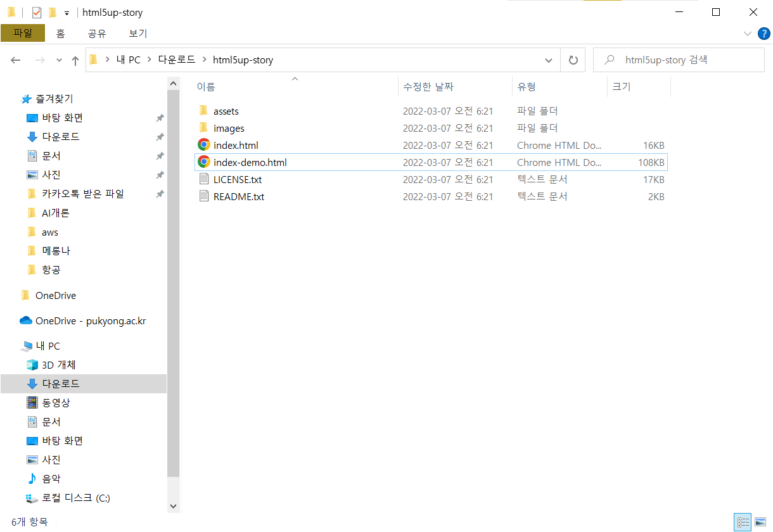Go back with the left arrow

[x=16, y=60]
